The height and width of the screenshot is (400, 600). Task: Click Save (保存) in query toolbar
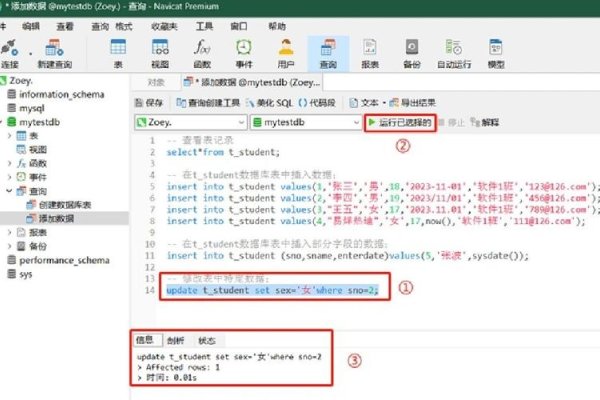149,103
